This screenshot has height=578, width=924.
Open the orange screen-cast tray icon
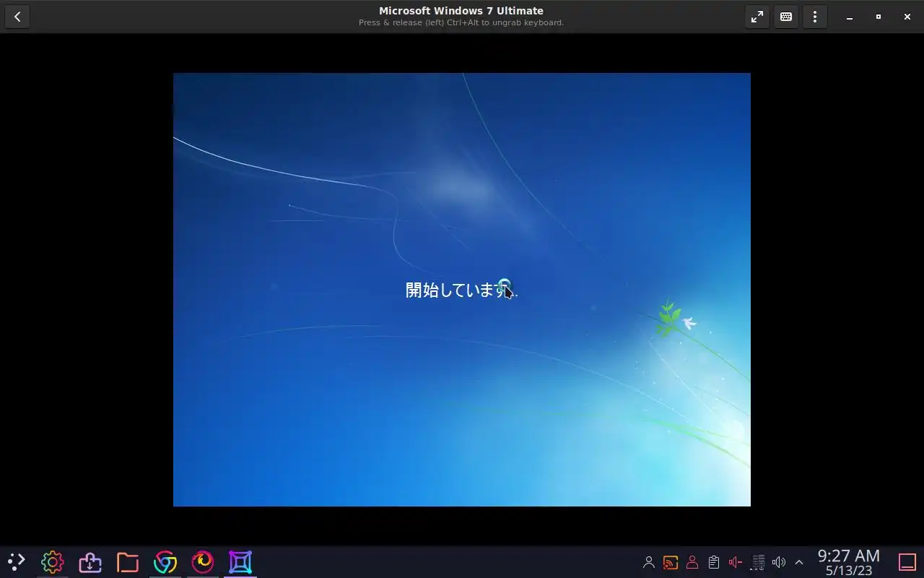coord(671,562)
